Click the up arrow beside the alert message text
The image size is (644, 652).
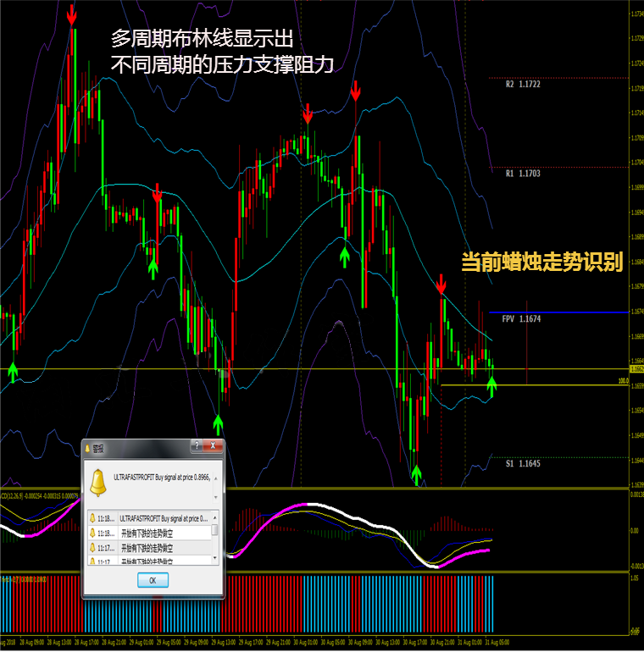pos(215,478)
